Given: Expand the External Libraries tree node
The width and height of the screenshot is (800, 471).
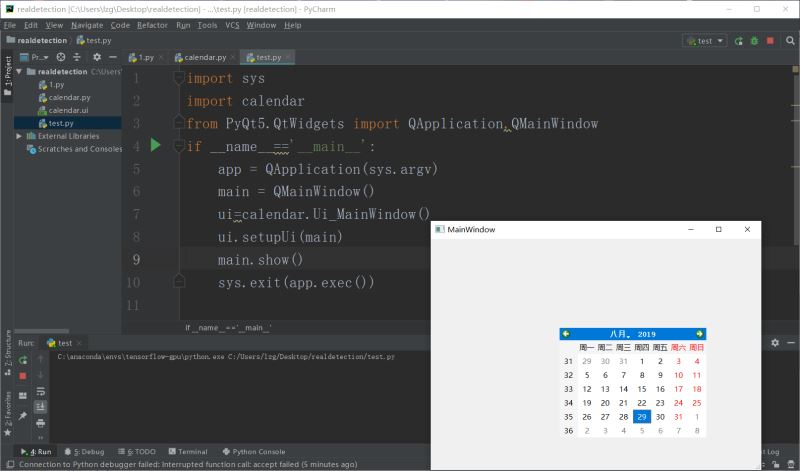Looking at the screenshot, I should pos(19,136).
